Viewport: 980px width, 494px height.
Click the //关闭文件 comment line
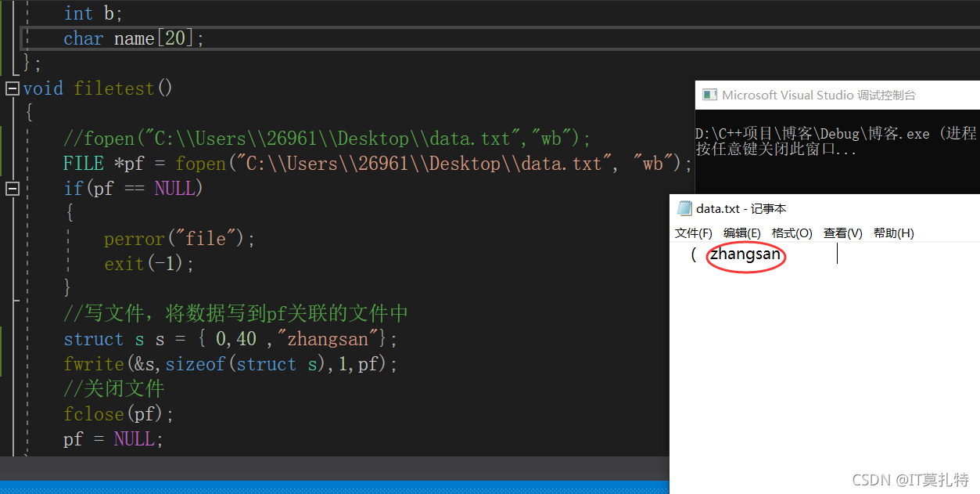click(114, 389)
